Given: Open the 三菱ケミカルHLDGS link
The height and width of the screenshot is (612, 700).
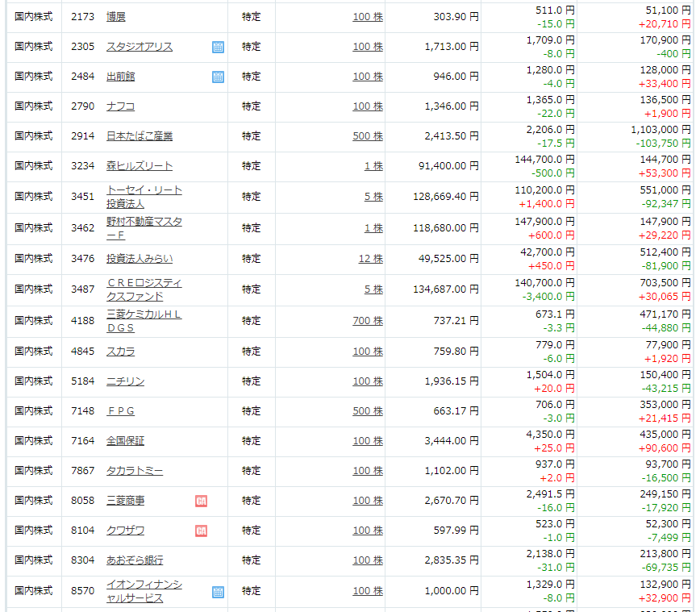Looking at the screenshot, I should pos(144,321).
